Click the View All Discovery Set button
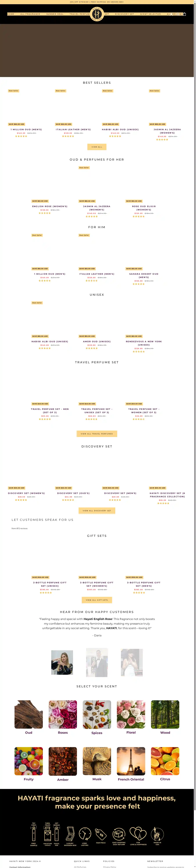Screen dimensions: 196x868 (x=97, y=511)
